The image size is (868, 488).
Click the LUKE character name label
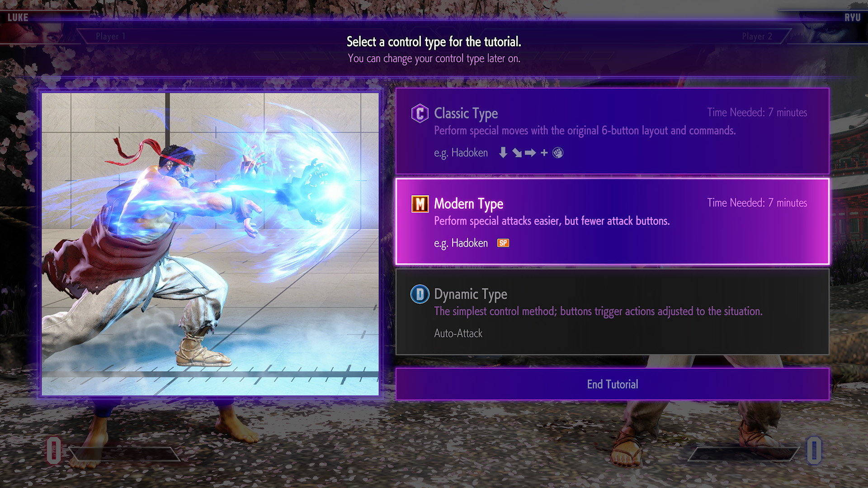coord(18,18)
